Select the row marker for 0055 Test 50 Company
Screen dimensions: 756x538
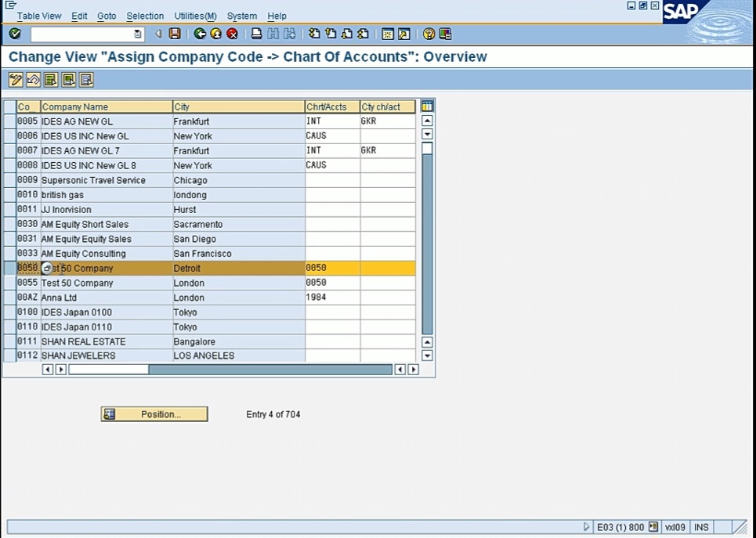coord(9,283)
